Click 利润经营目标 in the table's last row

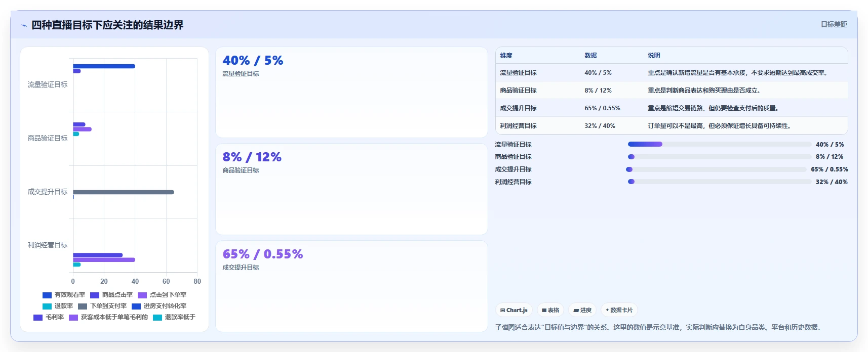click(x=518, y=126)
